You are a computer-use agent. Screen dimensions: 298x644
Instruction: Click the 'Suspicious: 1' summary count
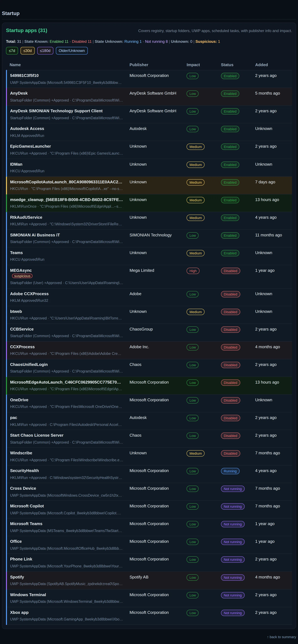pyautogui.click(x=208, y=42)
